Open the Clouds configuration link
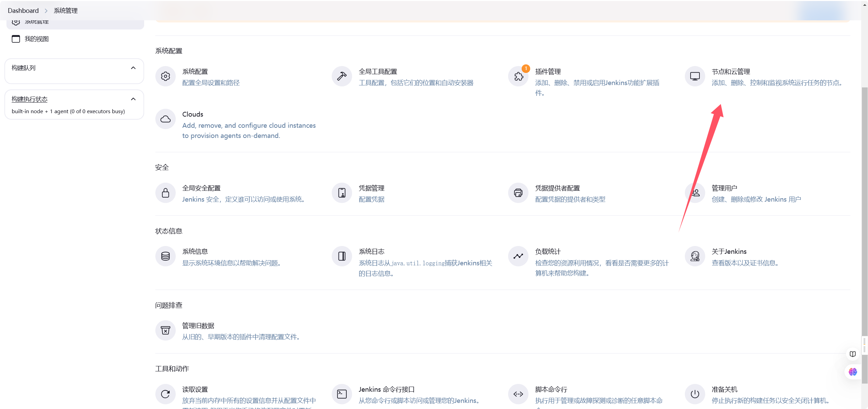This screenshot has width=868, height=409. click(x=193, y=114)
